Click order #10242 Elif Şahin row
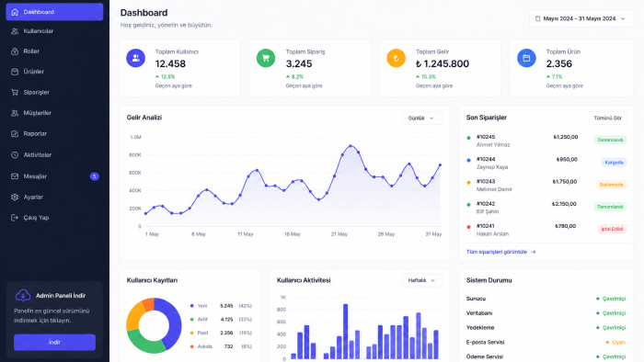This screenshot has height=362, width=644. (546, 207)
